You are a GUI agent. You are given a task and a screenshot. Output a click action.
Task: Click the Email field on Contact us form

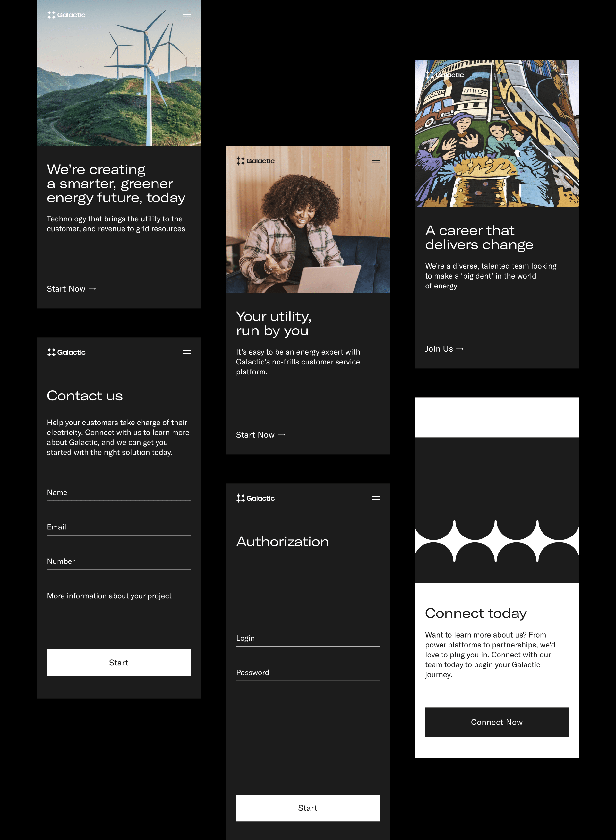[119, 526]
